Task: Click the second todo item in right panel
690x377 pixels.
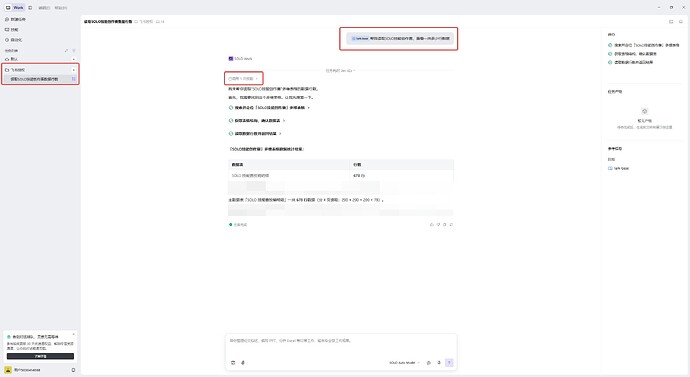Action: (632, 54)
